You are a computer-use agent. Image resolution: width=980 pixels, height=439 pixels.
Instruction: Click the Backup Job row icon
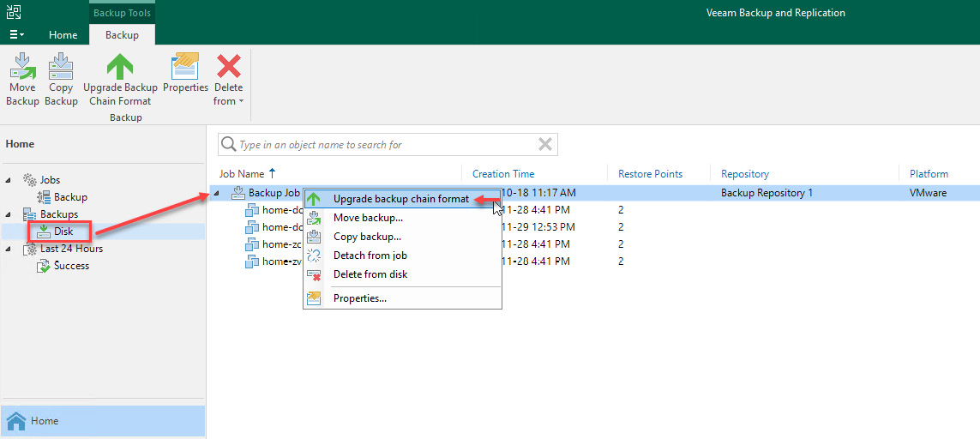(x=237, y=193)
